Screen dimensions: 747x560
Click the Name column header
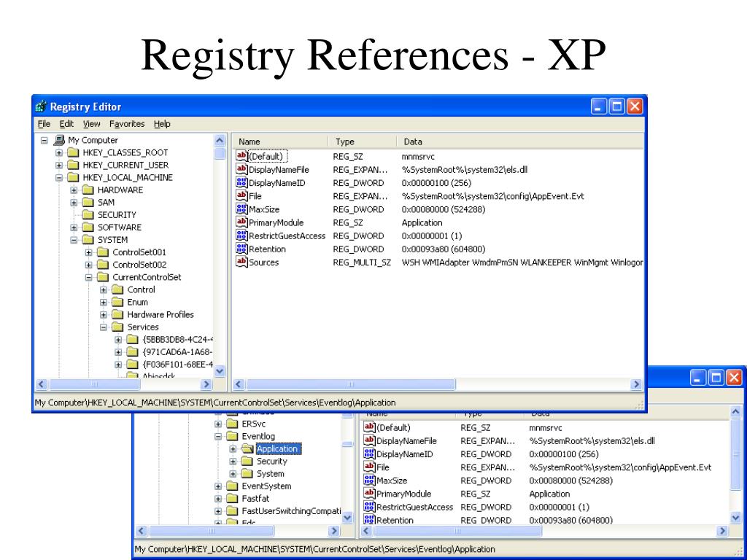click(x=280, y=141)
